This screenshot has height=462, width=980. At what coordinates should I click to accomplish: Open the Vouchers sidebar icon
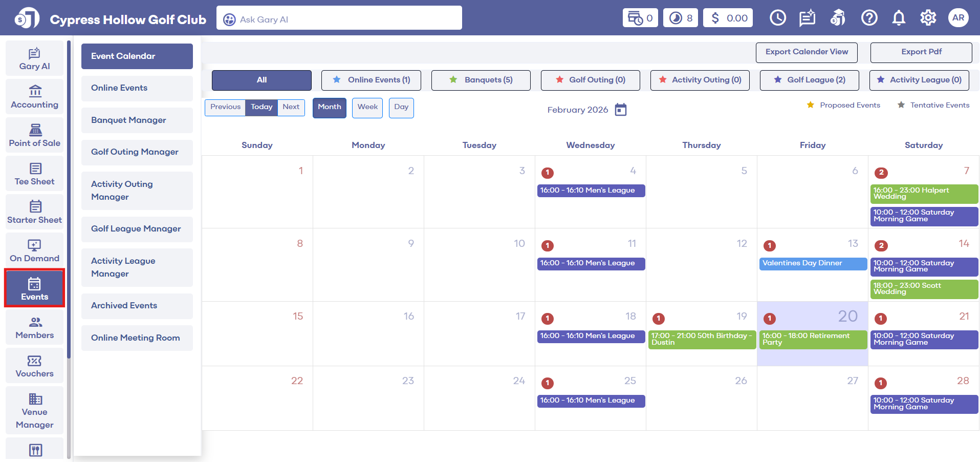(35, 366)
